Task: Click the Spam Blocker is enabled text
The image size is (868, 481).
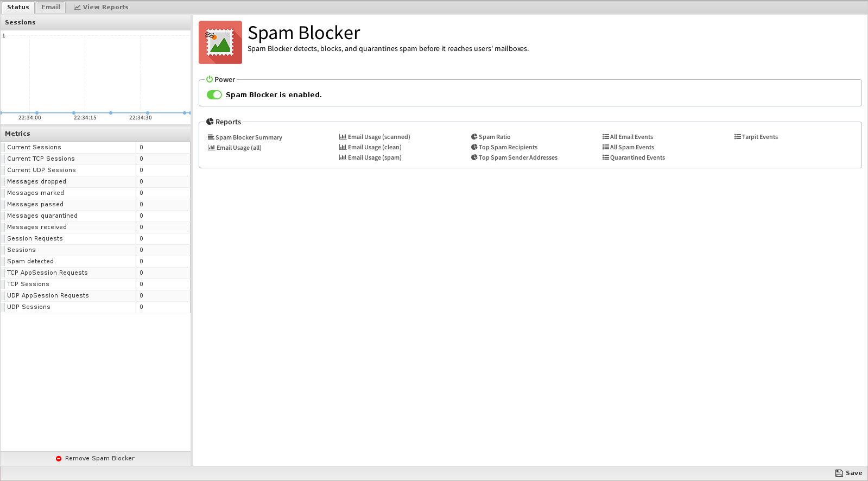Action: tap(274, 94)
